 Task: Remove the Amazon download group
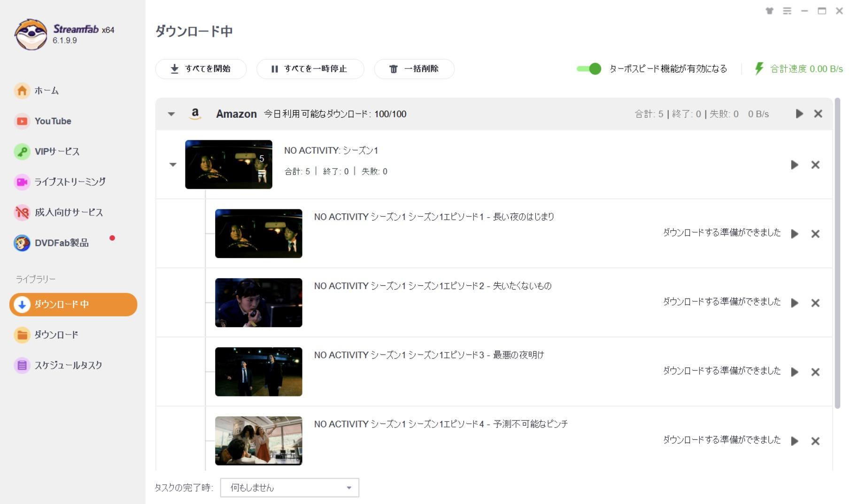[818, 114]
